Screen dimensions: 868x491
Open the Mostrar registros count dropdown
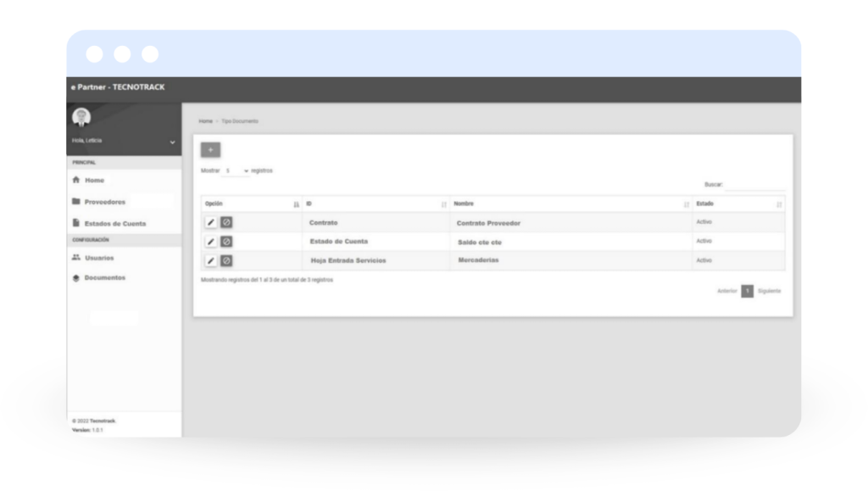coord(236,170)
